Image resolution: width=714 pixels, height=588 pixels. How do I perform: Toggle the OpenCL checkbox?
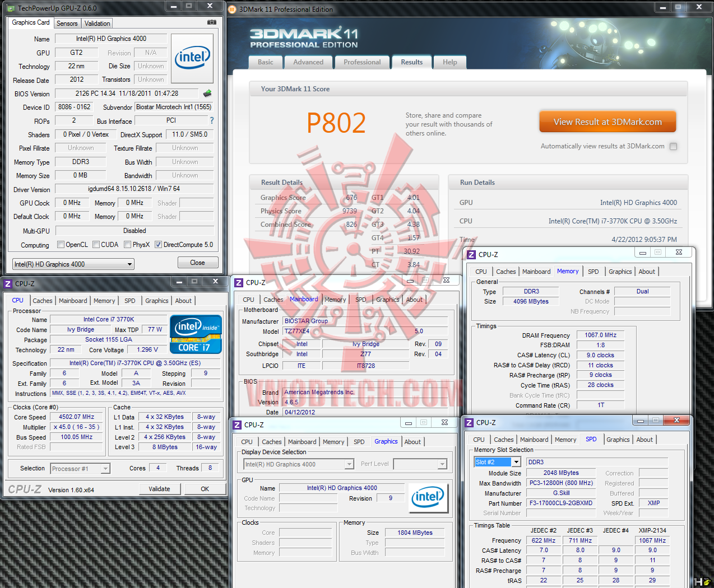click(x=61, y=245)
